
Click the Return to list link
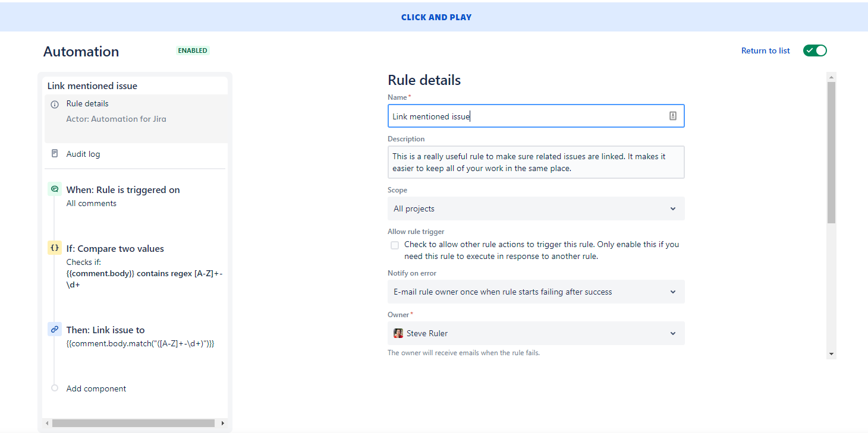tap(765, 50)
